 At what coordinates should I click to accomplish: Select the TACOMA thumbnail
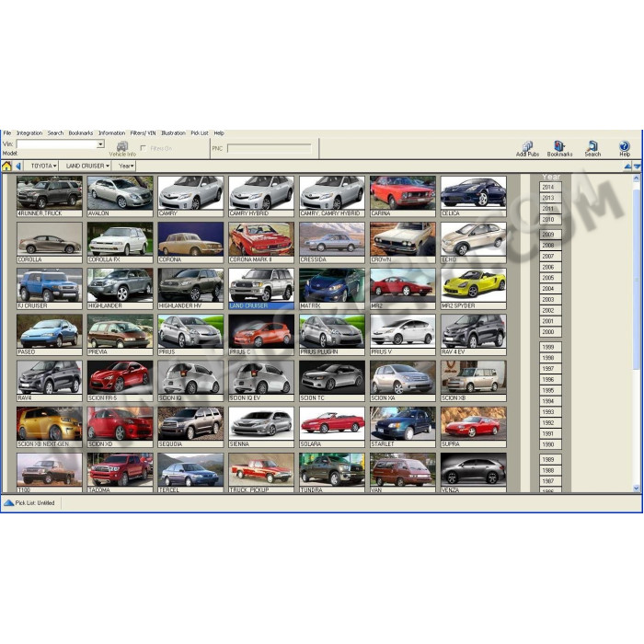point(120,472)
